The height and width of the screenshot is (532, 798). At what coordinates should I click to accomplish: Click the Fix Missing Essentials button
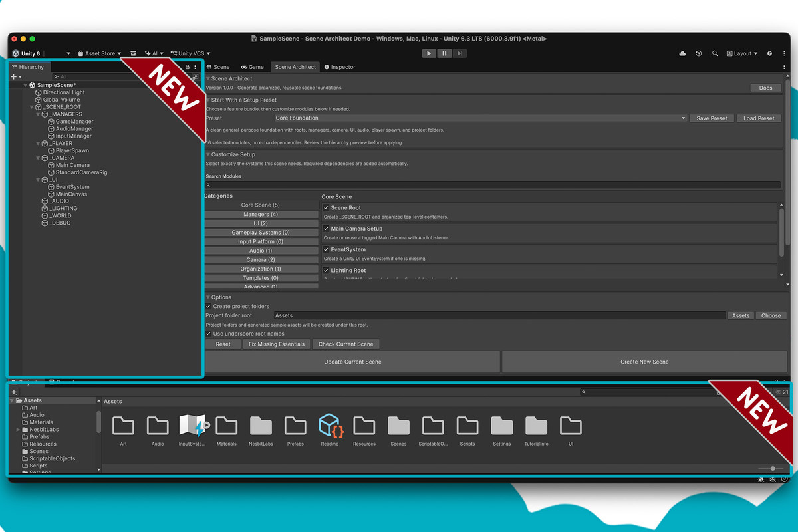pyautogui.click(x=276, y=344)
